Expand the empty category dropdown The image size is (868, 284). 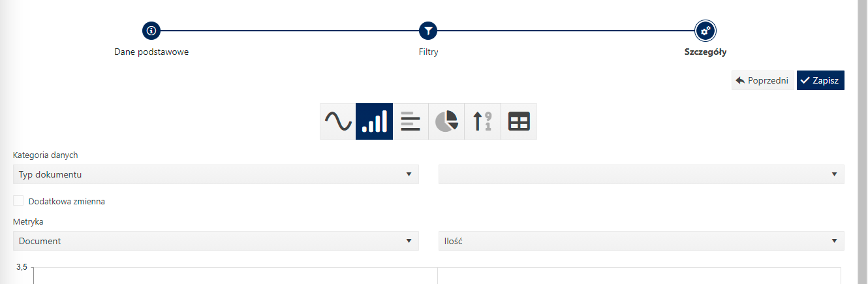[x=641, y=174]
